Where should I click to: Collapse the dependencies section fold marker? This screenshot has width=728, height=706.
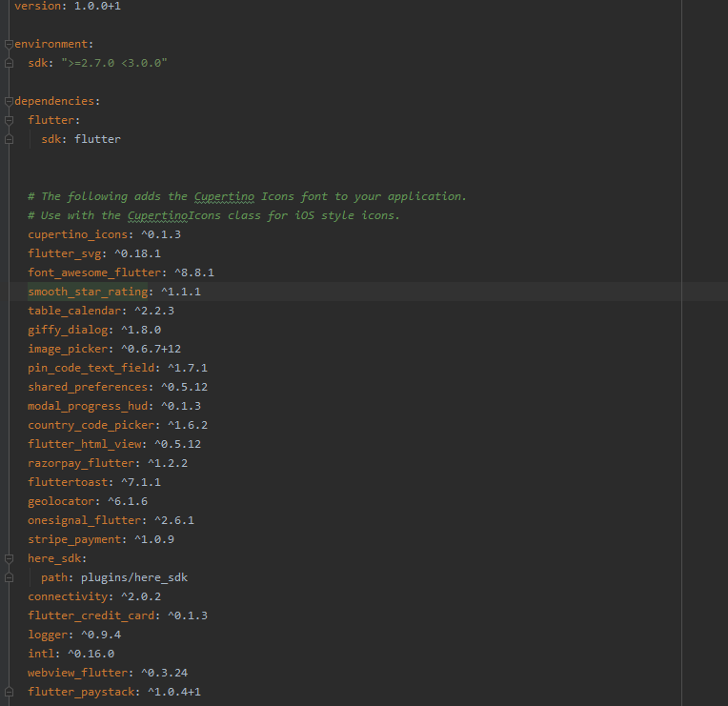tap(9, 101)
